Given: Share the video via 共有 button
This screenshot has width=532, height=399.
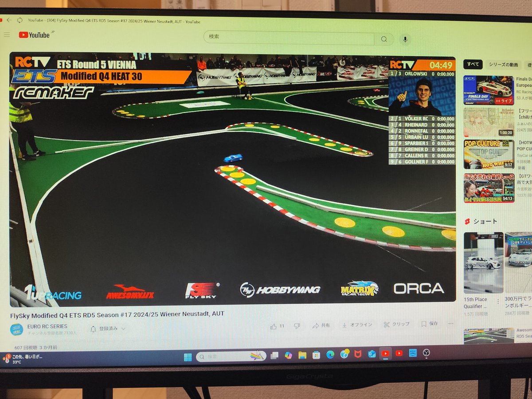Looking at the screenshot, I should [321, 325].
